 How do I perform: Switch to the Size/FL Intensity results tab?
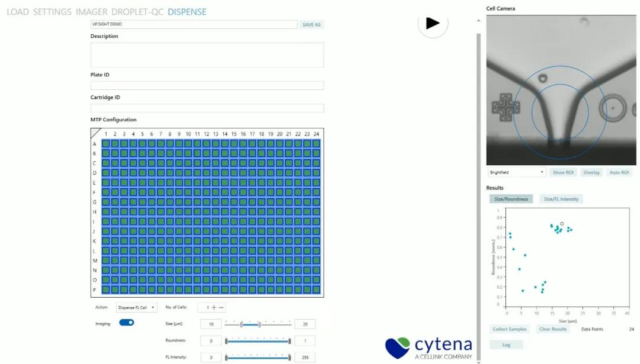[561, 199]
